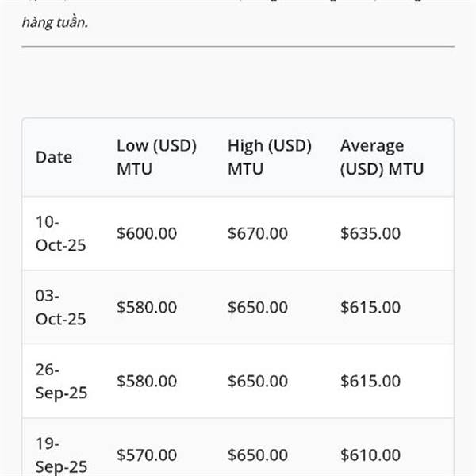This screenshot has height=476, width=476.
Task: Click the high price for 19-Sep-25
Action: tap(258, 455)
